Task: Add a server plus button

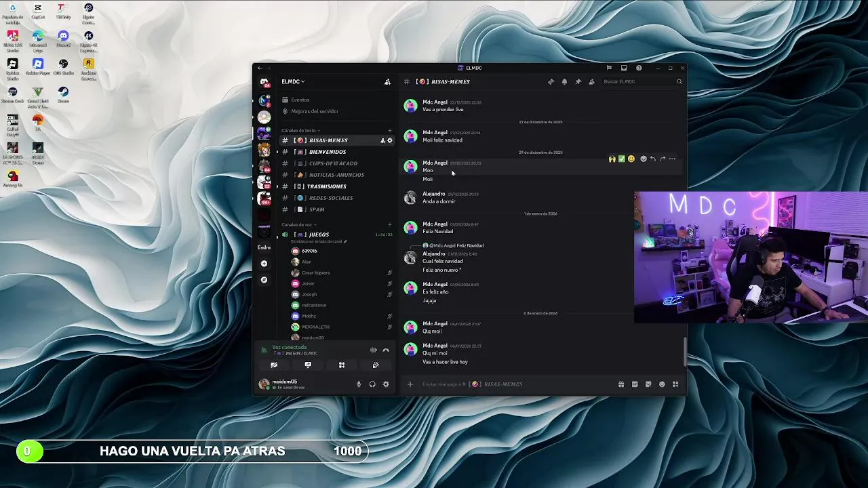Action: [x=264, y=264]
